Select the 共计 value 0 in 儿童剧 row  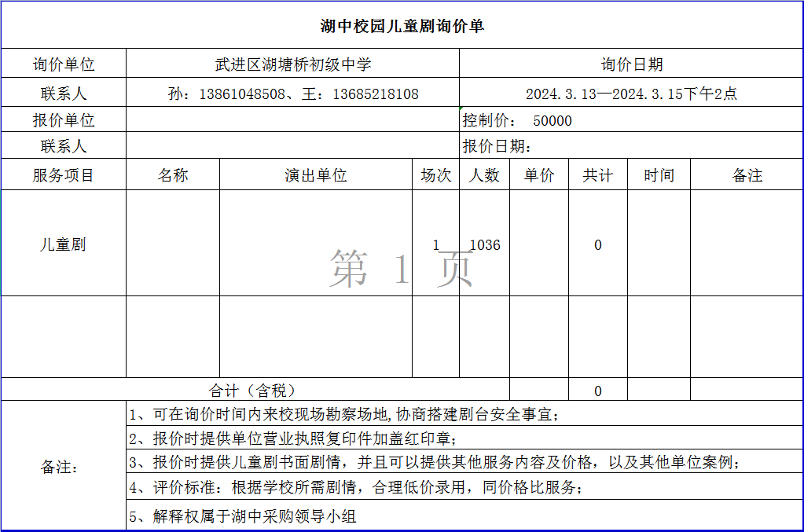[x=598, y=244]
